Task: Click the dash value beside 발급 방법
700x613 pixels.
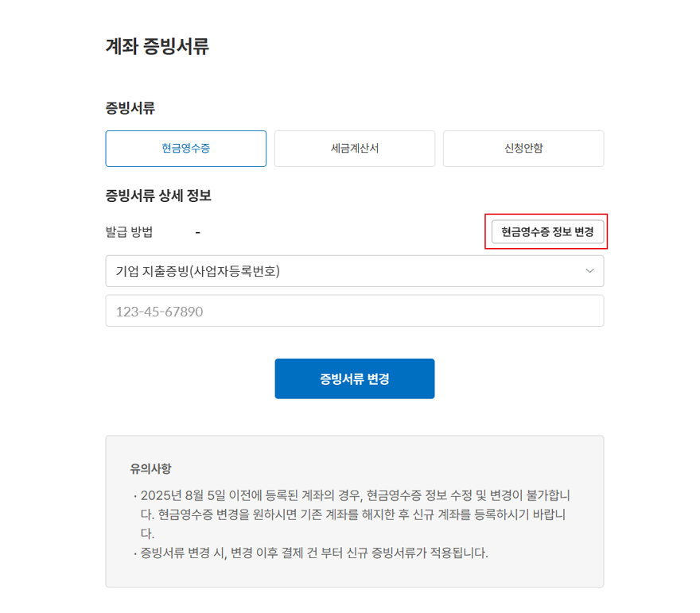Action: tap(197, 232)
